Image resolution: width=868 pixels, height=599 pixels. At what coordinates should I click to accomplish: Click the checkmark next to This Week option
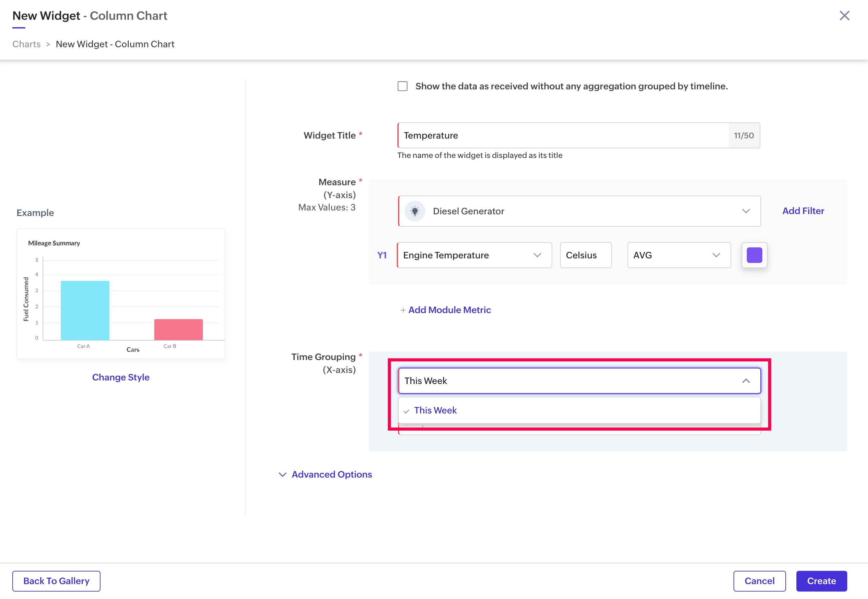click(406, 411)
